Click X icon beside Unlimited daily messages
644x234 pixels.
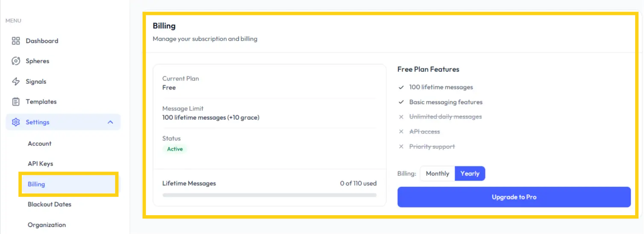pyautogui.click(x=401, y=117)
